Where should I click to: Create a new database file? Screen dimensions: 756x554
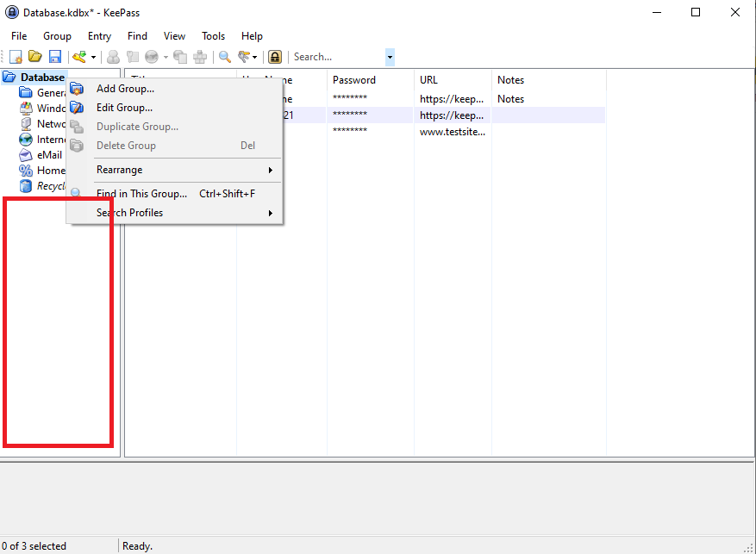pyautogui.click(x=15, y=56)
